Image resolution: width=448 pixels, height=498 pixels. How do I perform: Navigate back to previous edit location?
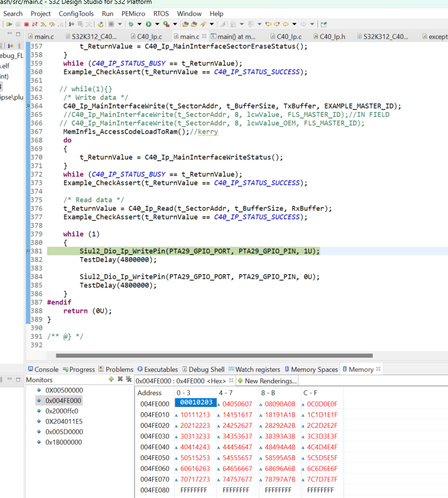coord(268,24)
